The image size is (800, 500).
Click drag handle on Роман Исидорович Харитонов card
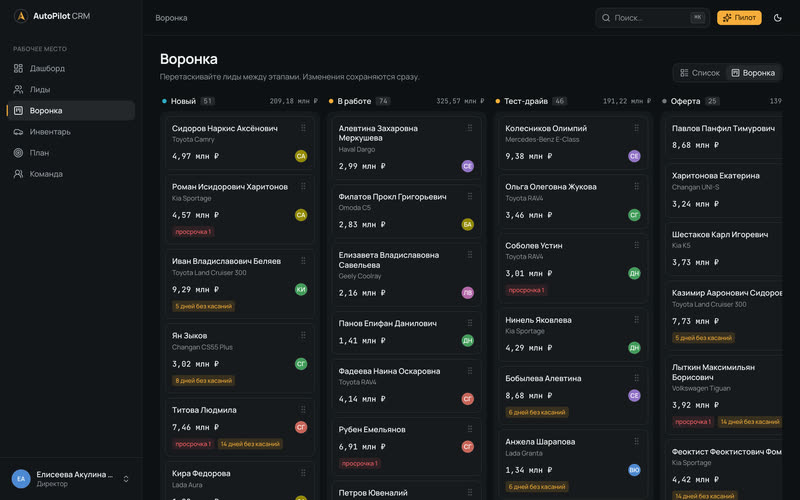click(303, 186)
